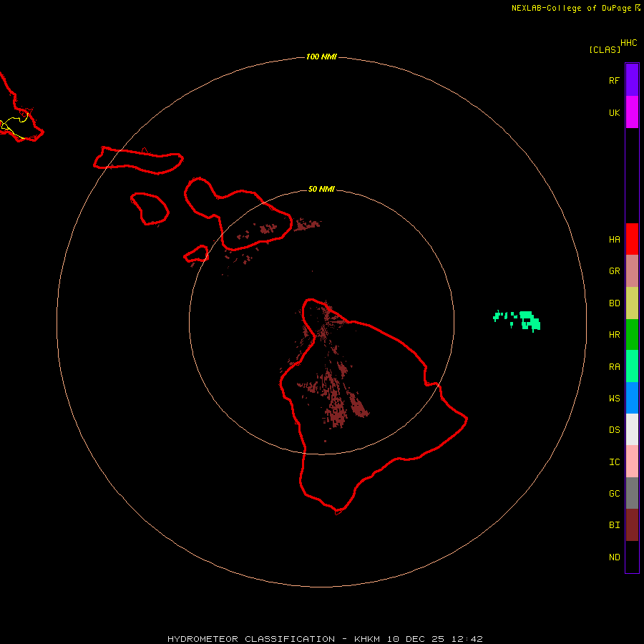Select the IC light pink legend swatch
The height and width of the screenshot is (644, 644).
coord(632,462)
